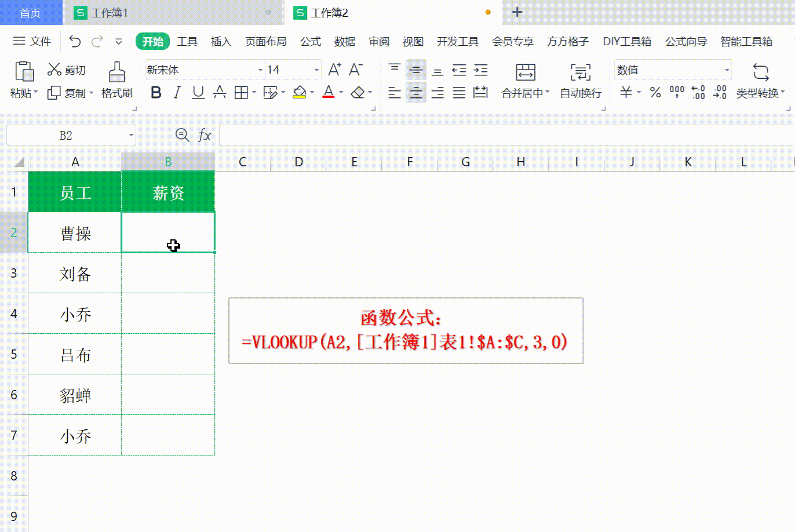Image resolution: width=795 pixels, height=532 pixels.
Task: Open the font size dropdown
Action: click(x=316, y=70)
